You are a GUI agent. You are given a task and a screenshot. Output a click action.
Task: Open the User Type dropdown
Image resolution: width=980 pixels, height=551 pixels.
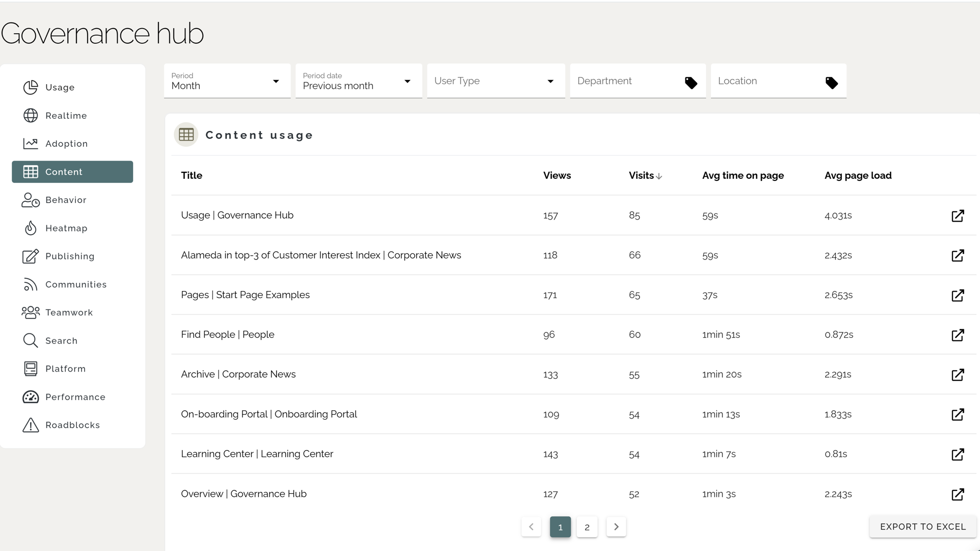tap(496, 81)
